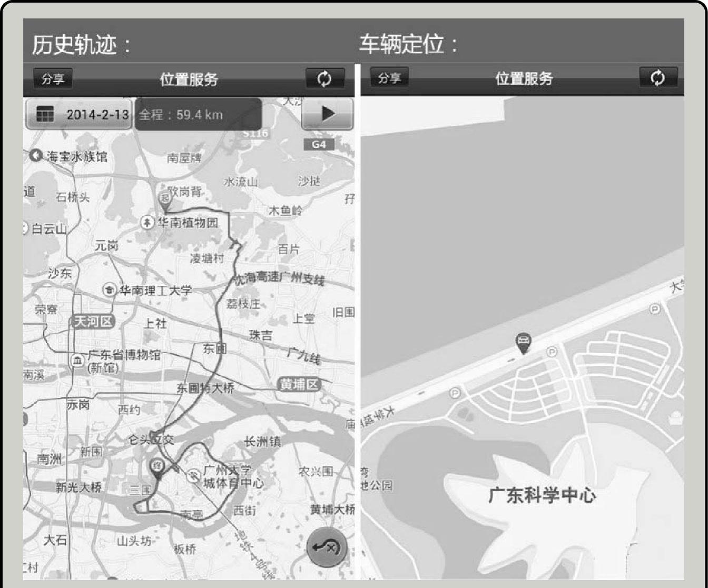This screenshot has width=708, height=588.
Task: Select the 华南植物园 park icon
Action: [147, 222]
